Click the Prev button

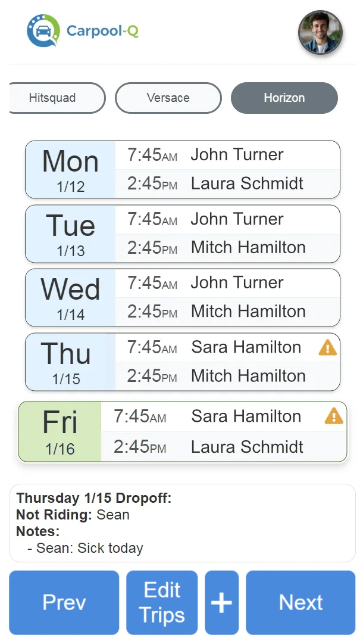(64, 602)
